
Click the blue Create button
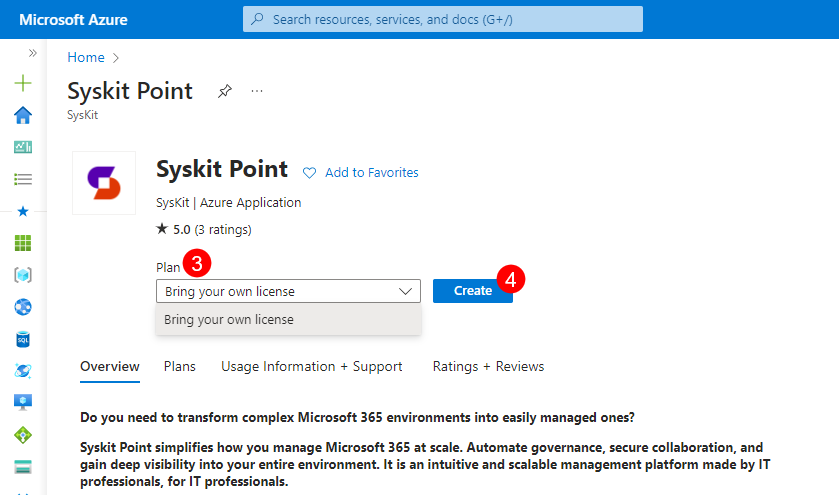[x=472, y=291]
